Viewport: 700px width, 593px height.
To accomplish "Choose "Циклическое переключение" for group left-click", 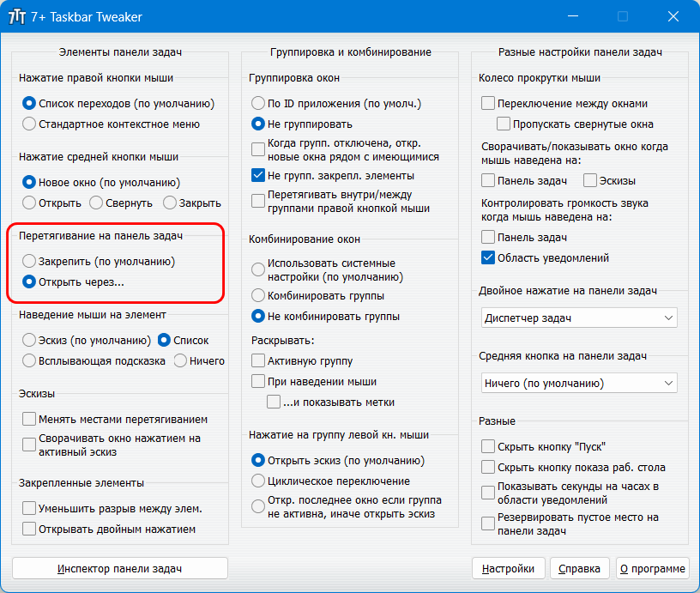I will click(x=258, y=481).
